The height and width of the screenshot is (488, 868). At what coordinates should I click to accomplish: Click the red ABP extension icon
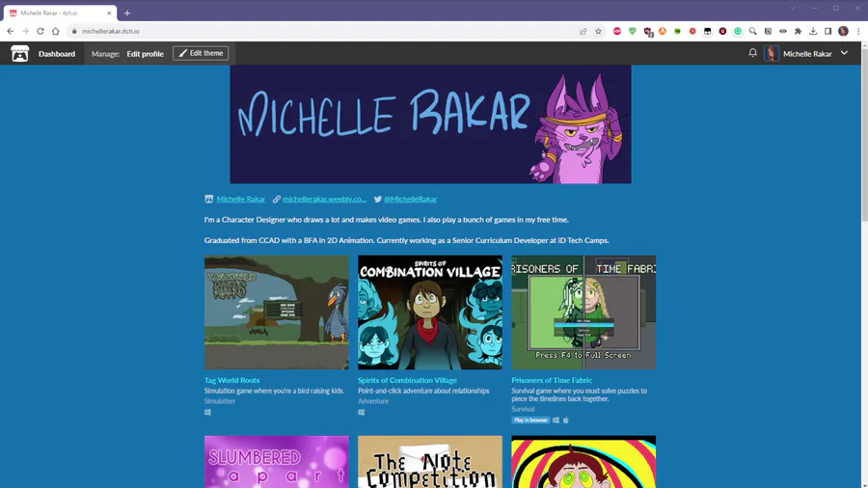[617, 31]
